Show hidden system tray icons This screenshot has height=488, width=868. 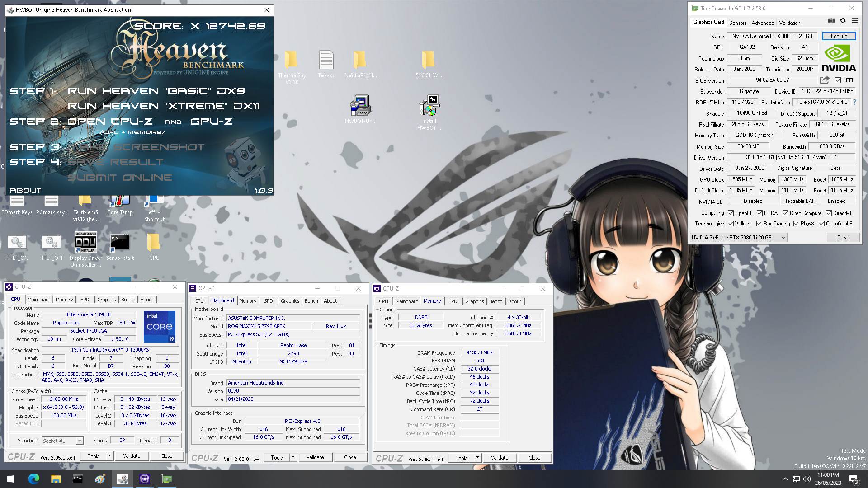(x=785, y=479)
